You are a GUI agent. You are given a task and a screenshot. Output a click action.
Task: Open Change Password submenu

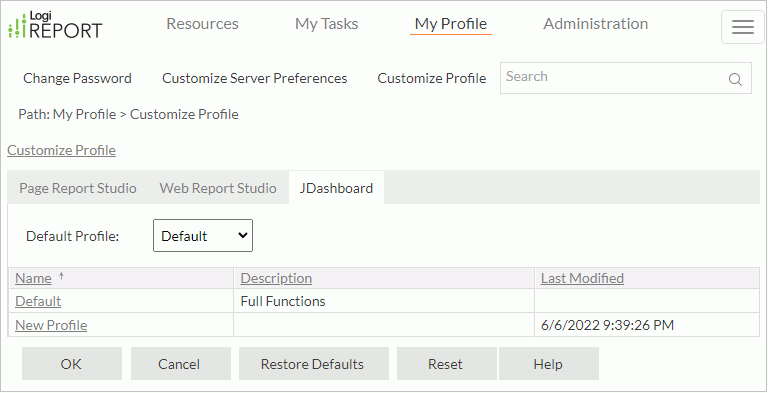coord(77,78)
